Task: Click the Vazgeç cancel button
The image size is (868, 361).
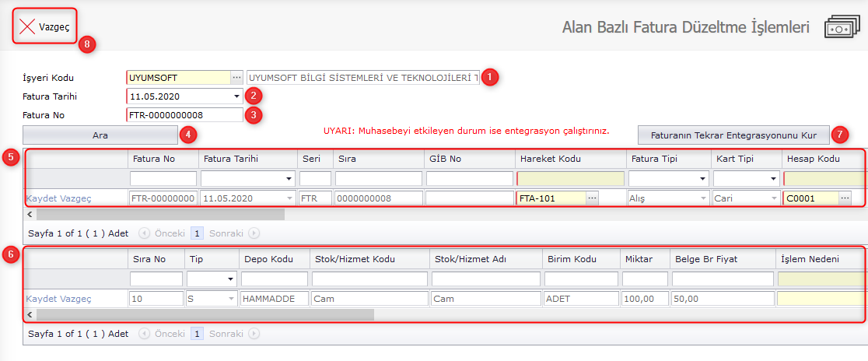Action: tap(44, 26)
